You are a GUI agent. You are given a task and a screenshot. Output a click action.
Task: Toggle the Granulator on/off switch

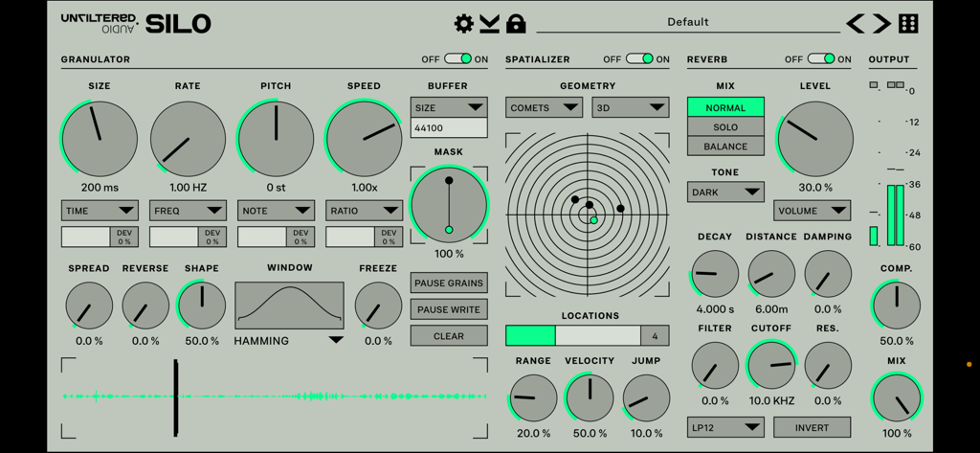[x=458, y=59]
